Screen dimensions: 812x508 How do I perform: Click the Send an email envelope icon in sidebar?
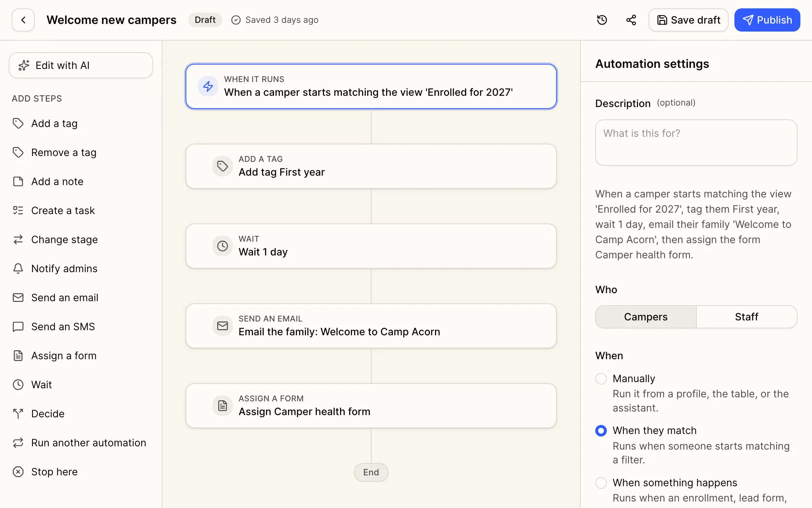tap(18, 298)
